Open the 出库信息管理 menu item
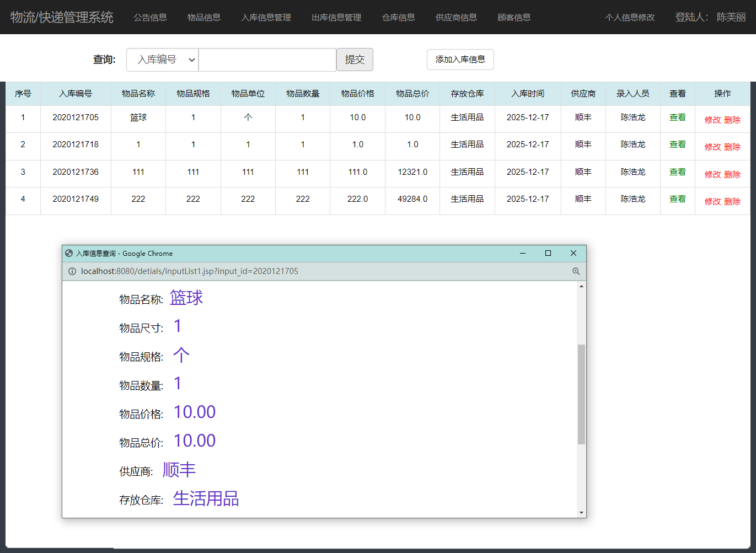The width and height of the screenshot is (756, 553). 336,17
